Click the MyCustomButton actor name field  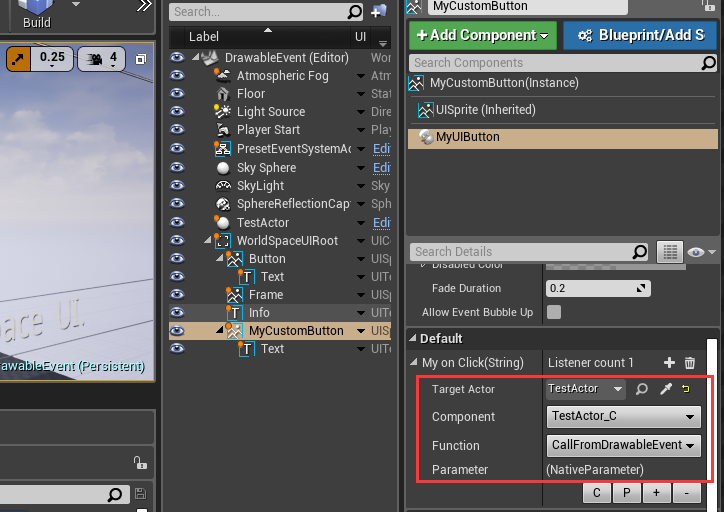coord(527,6)
